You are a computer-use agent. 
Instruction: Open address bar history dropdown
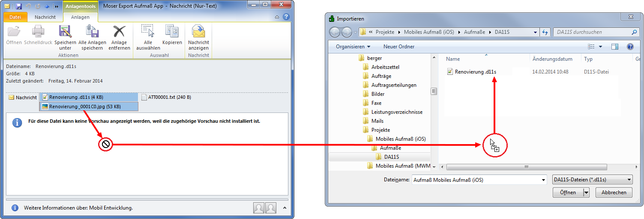coord(536,32)
